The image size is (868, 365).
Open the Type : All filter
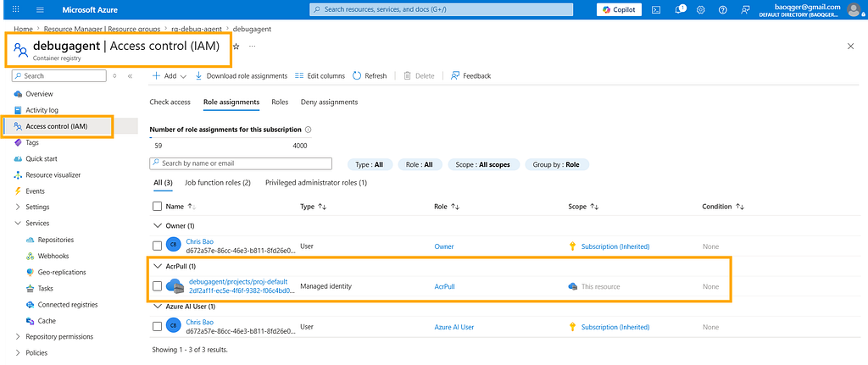[370, 164]
